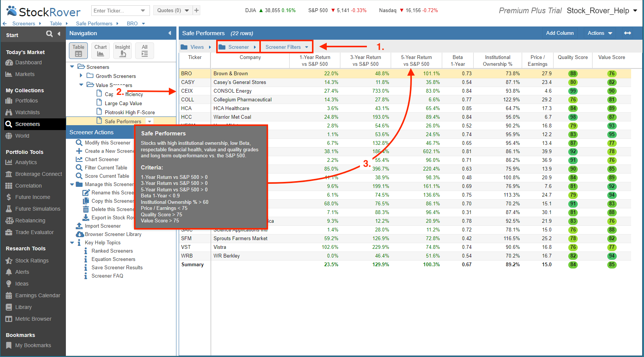Viewport: 644px width, 357px height.
Task: Click Add Column button
Action: click(x=560, y=33)
